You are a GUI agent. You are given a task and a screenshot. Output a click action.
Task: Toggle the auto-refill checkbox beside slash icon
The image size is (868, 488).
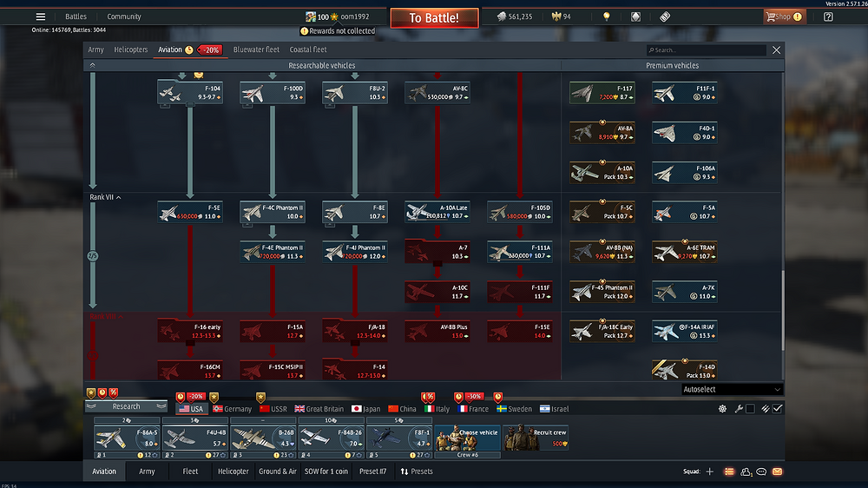point(777,409)
